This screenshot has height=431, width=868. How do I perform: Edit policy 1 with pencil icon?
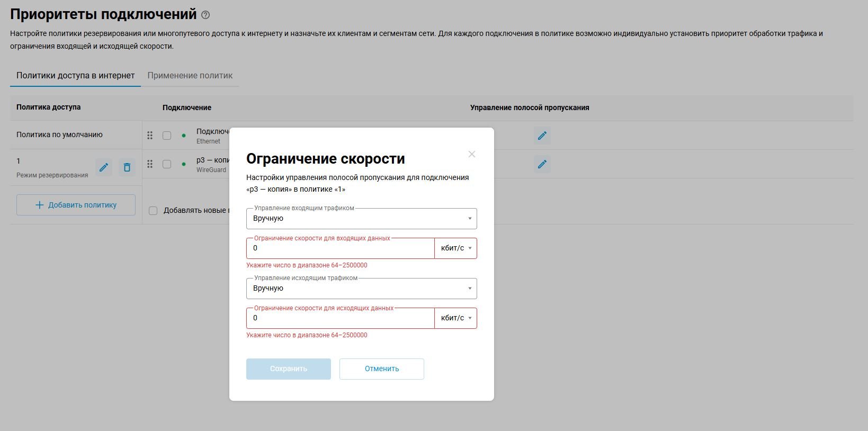(x=104, y=167)
